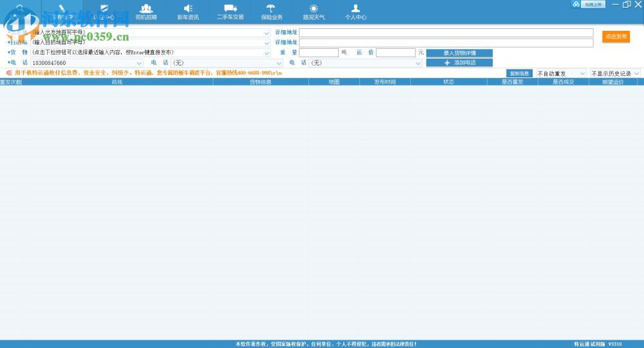Open the 二手车交易 used truck trading section
This screenshot has height=348, width=644.
point(230,12)
